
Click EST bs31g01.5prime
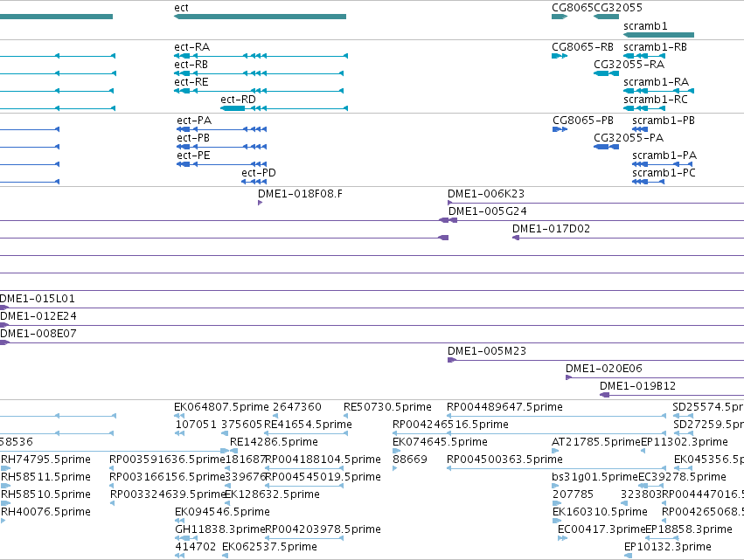595,477
